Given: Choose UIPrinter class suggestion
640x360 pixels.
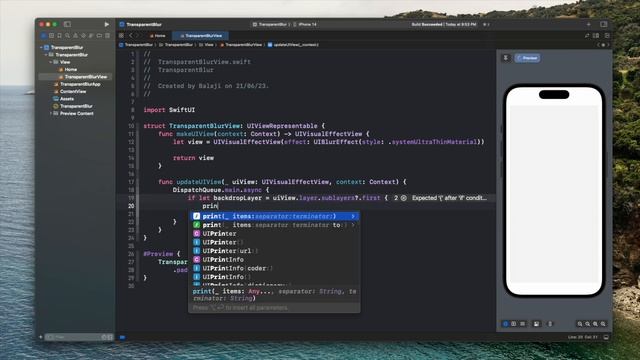Looking at the screenshot, I should [274, 233].
